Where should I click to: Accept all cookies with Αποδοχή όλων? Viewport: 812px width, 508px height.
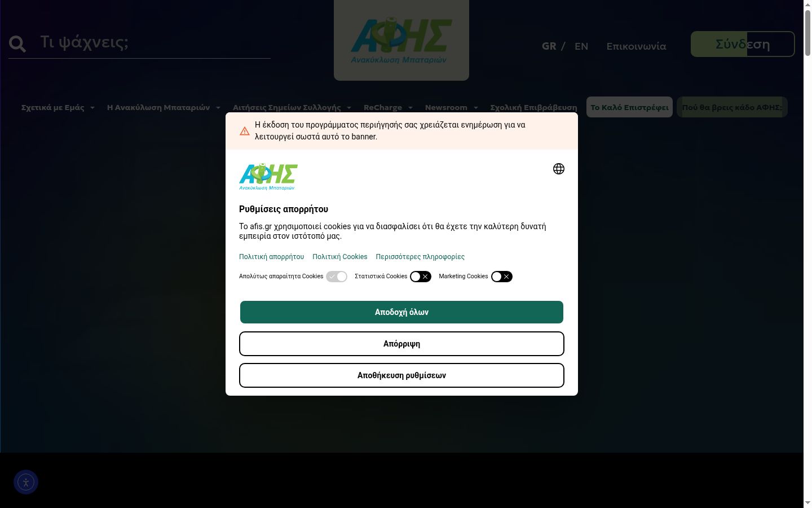point(401,312)
